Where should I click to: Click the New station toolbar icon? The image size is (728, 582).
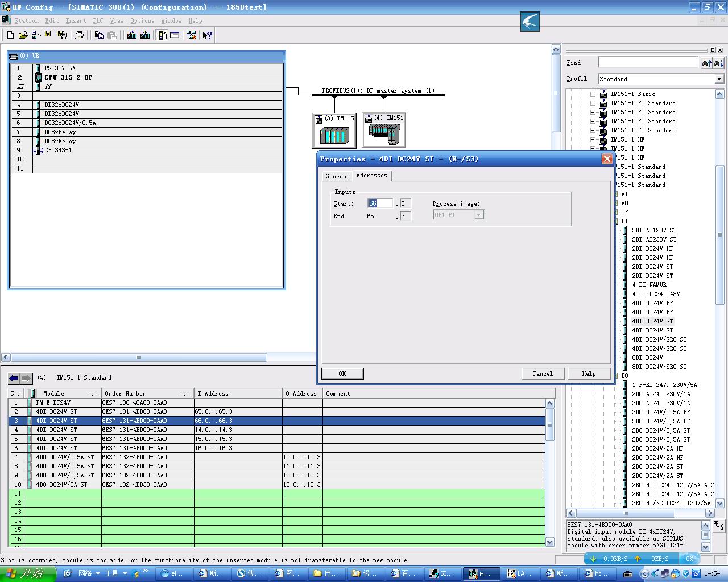click(x=10, y=35)
